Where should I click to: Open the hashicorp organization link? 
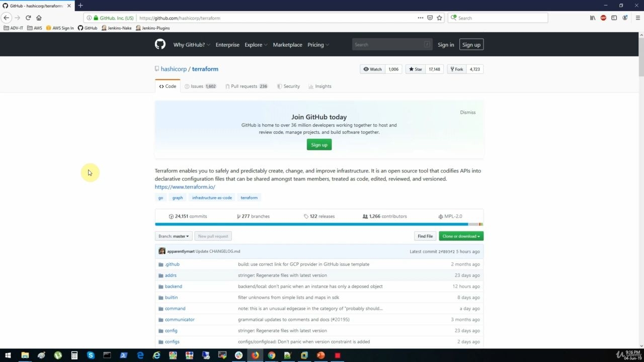click(174, 69)
